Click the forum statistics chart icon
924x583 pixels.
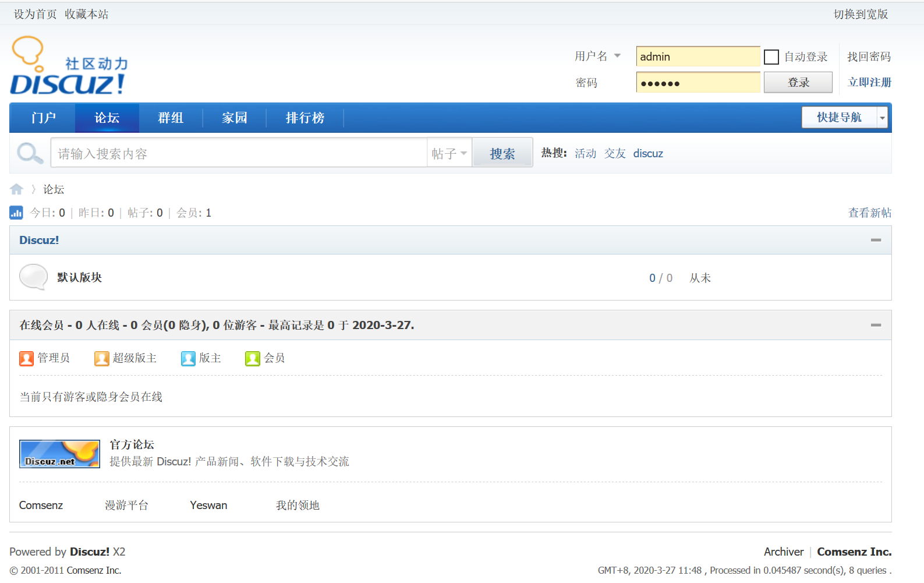16,213
